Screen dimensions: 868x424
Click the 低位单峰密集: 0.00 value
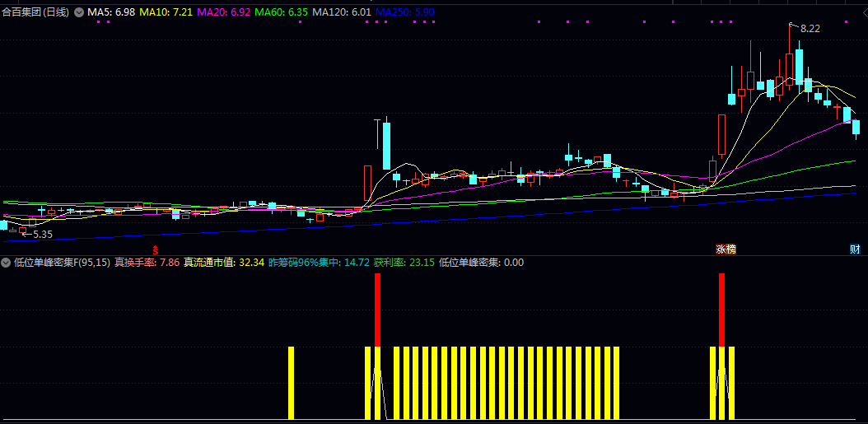click(x=481, y=263)
